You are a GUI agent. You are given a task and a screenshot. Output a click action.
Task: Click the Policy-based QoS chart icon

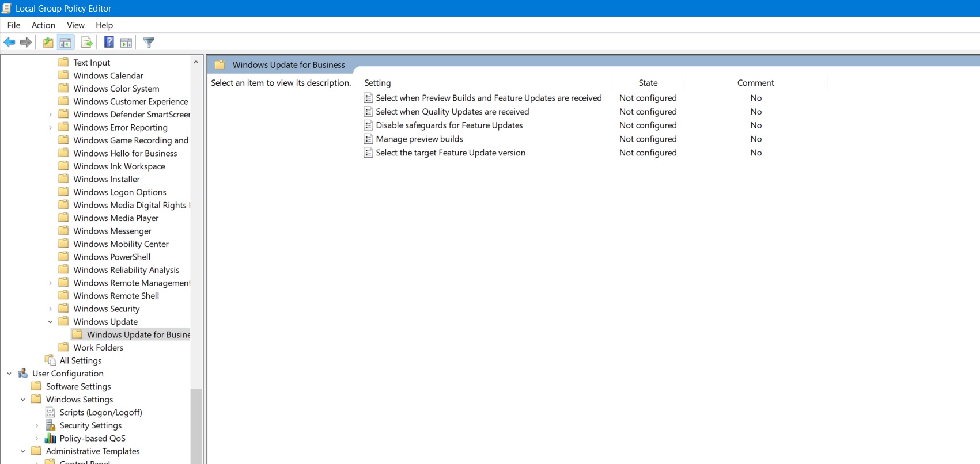tap(50, 438)
